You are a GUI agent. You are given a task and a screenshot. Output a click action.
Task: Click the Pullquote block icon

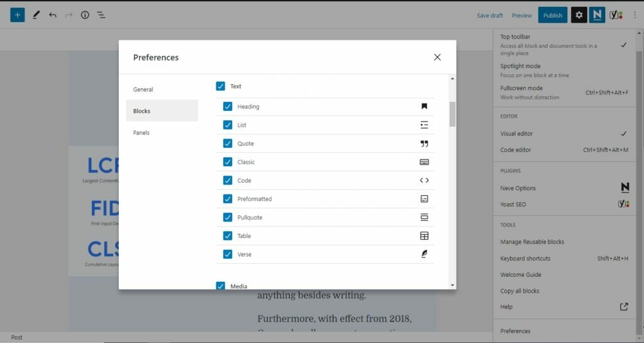tap(425, 217)
